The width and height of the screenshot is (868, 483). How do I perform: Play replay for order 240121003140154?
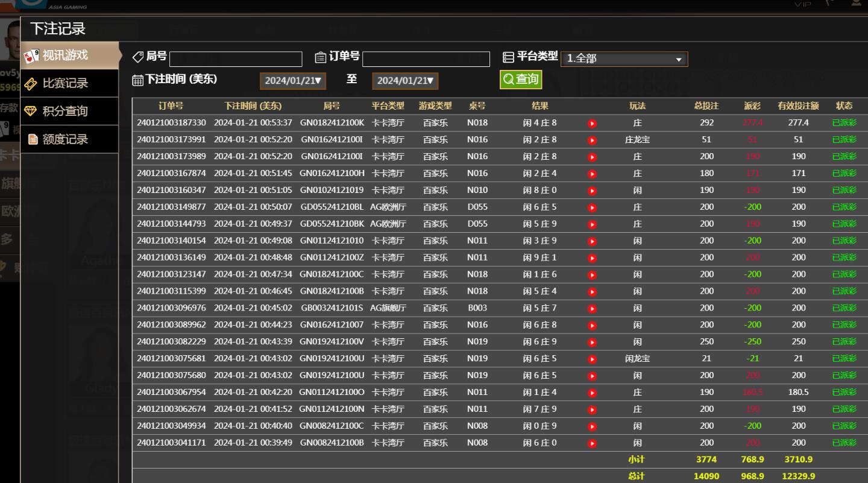[592, 241]
